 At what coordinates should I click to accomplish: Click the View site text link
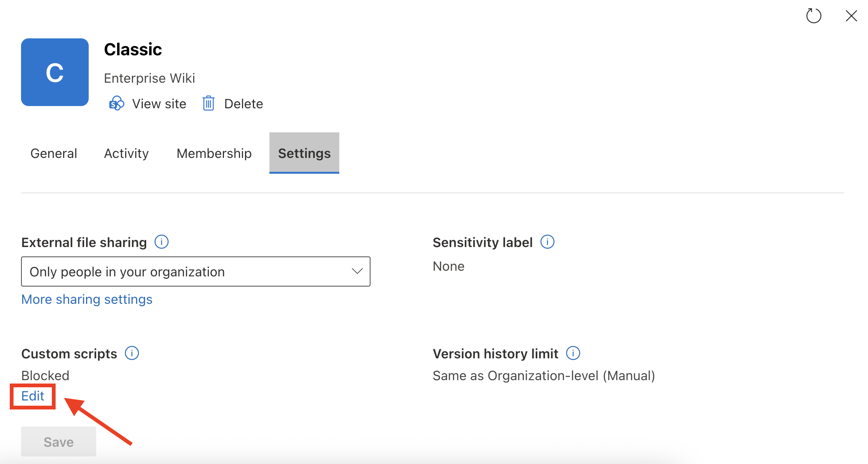pos(159,104)
